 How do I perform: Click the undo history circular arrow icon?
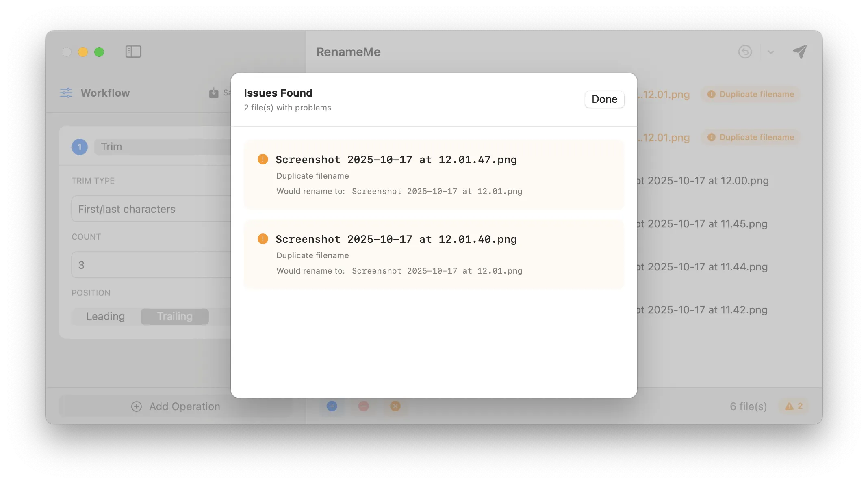[745, 52]
